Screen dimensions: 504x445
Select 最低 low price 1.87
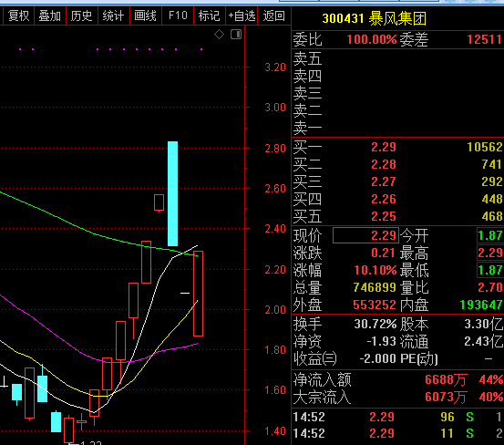(x=489, y=270)
